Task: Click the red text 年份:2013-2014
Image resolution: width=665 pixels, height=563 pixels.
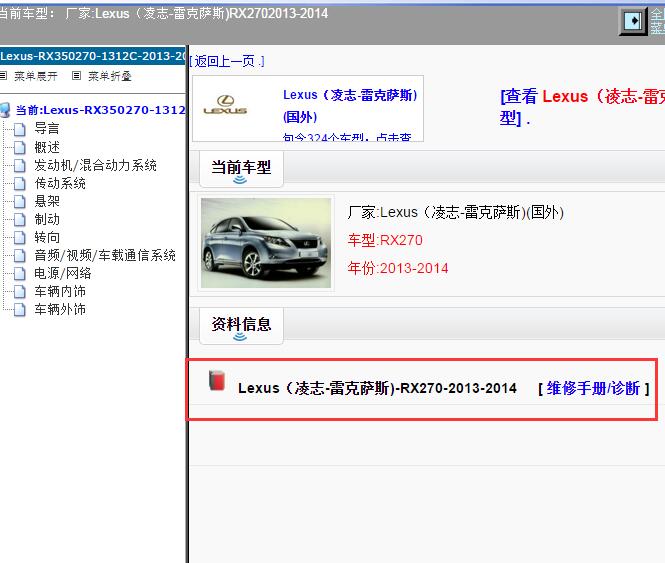Action: [398, 269]
